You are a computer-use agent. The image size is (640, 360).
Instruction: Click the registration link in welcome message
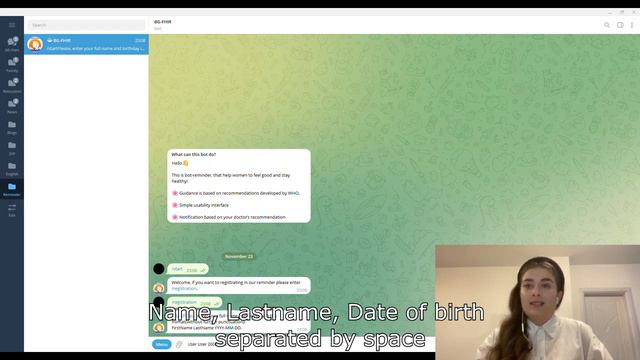click(x=184, y=288)
